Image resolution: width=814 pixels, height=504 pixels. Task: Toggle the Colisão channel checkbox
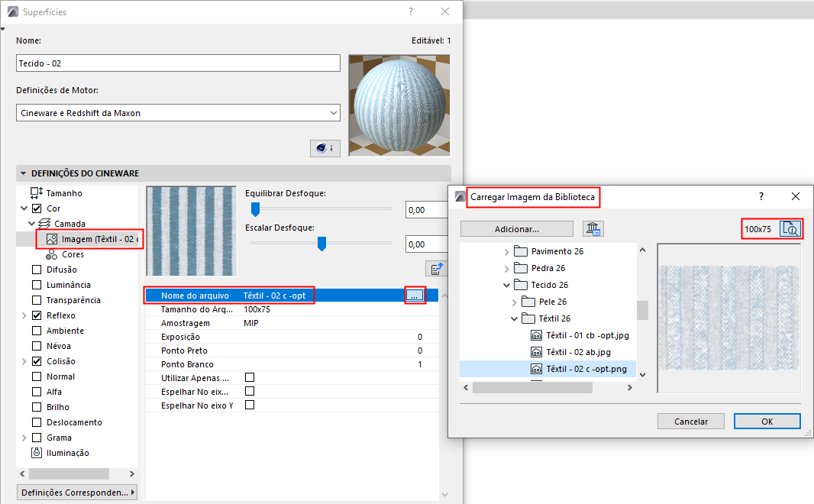(x=37, y=360)
